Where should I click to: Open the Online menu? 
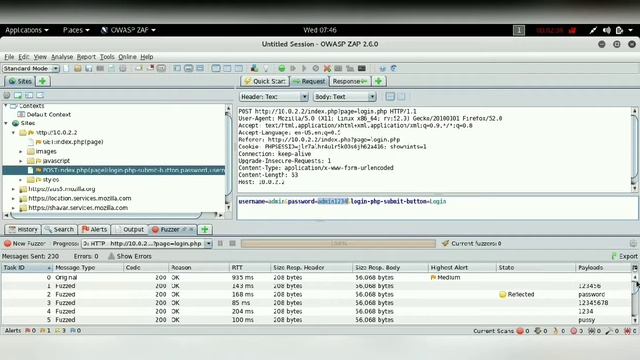(127, 57)
